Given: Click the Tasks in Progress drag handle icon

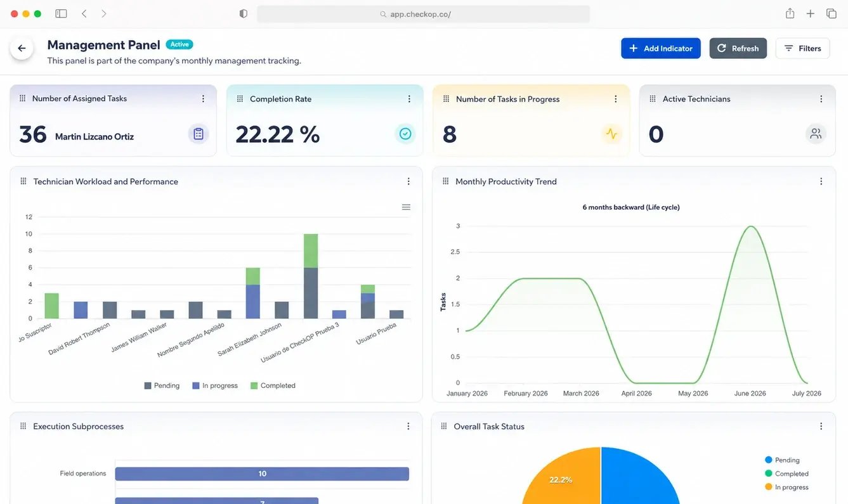Looking at the screenshot, I should click(446, 99).
